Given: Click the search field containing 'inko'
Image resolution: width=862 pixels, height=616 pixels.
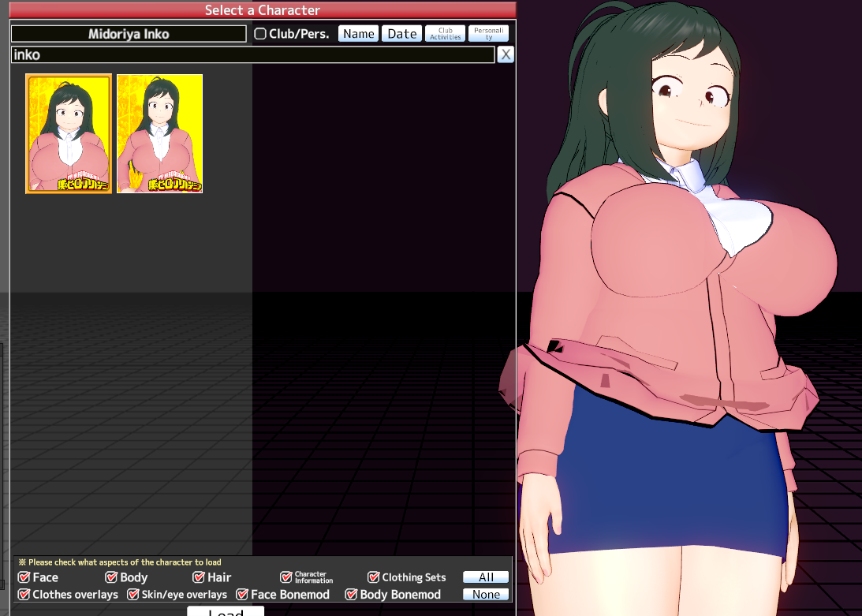Looking at the screenshot, I should pos(252,55).
